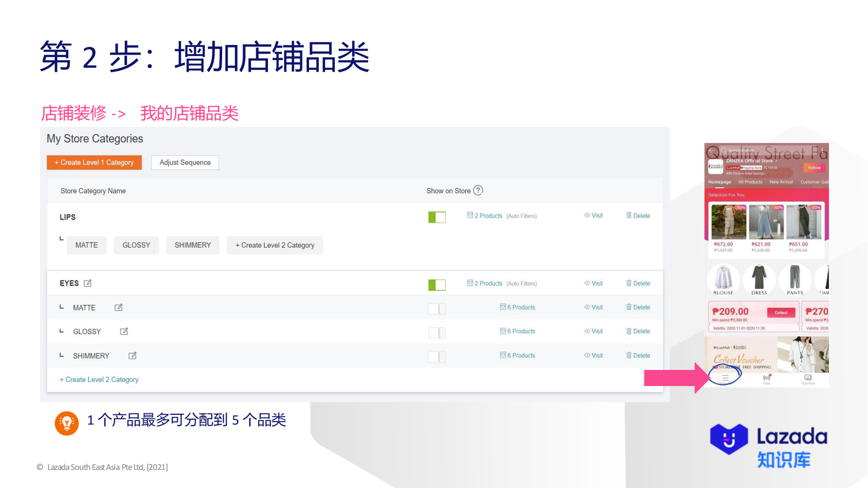868x488 pixels.
Task: Edit the MATTE subcategory name under EYES
Action: [119, 307]
